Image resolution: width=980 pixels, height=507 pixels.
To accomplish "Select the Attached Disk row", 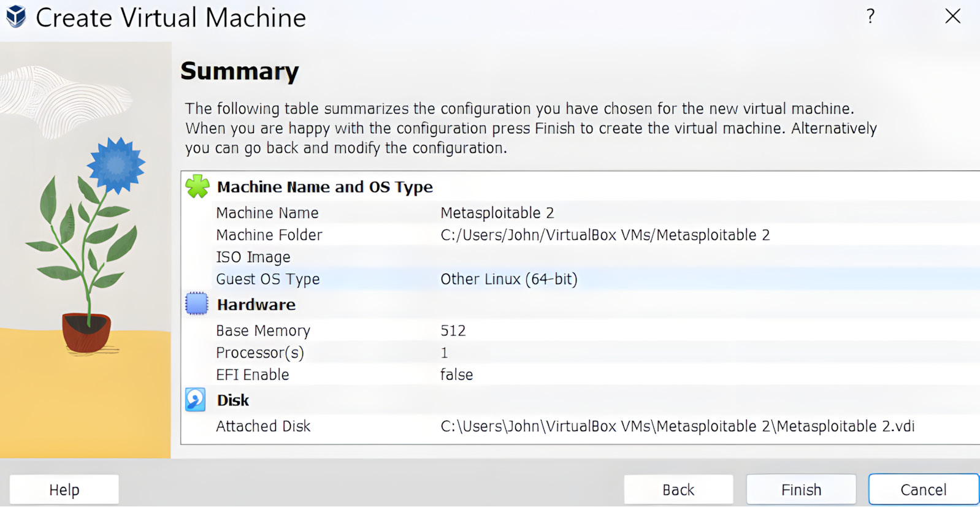I will pos(263,426).
